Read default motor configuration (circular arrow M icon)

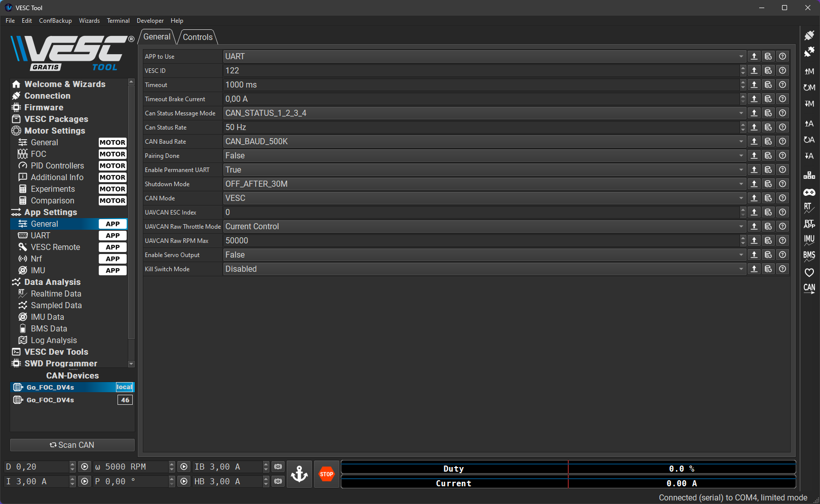809,88
